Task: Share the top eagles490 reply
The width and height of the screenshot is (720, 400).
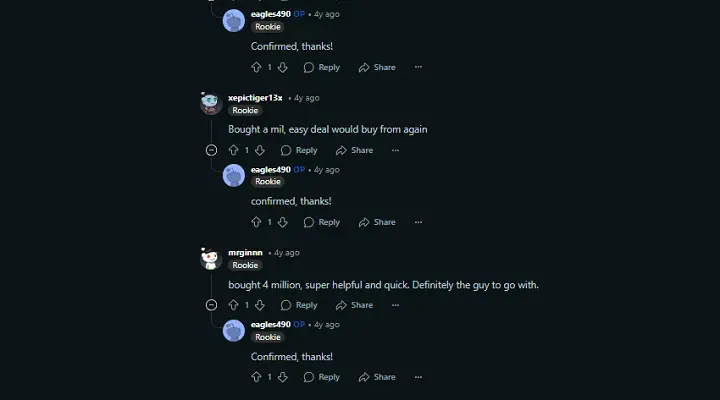Action: coord(377,68)
